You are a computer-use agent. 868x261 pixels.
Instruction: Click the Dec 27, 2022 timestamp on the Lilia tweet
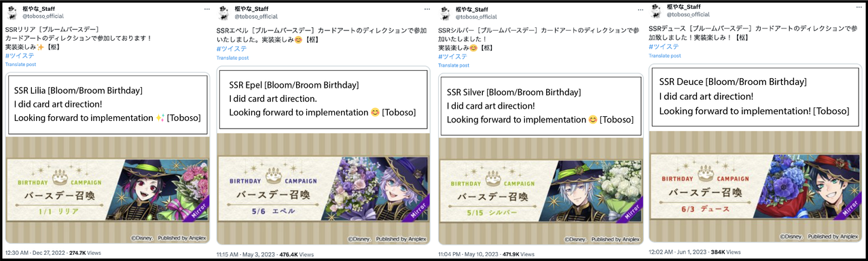tap(36, 253)
